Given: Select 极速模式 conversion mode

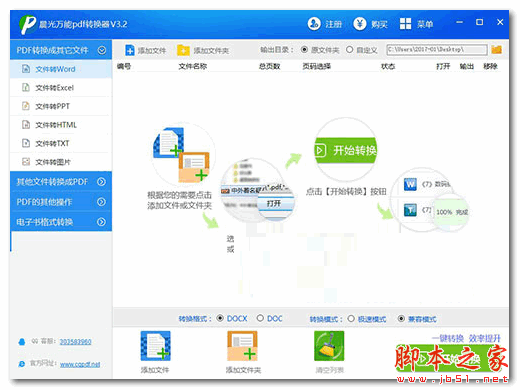Looking at the screenshot, I should 351,319.
